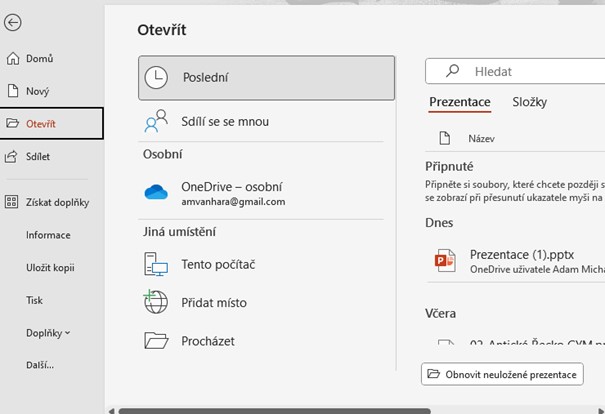Click the Poslední clock icon
The width and height of the screenshot is (605, 414).
(x=156, y=78)
